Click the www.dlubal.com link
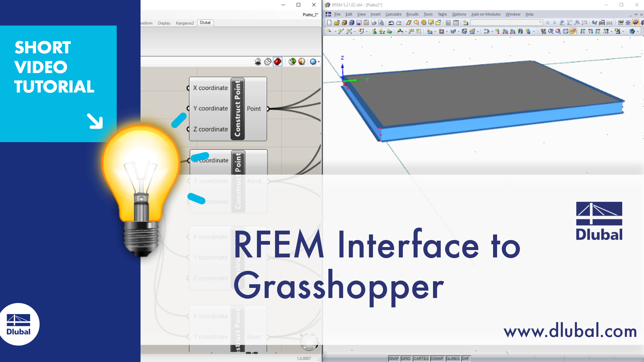This screenshot has width=644, height=362. click(570, 331)
